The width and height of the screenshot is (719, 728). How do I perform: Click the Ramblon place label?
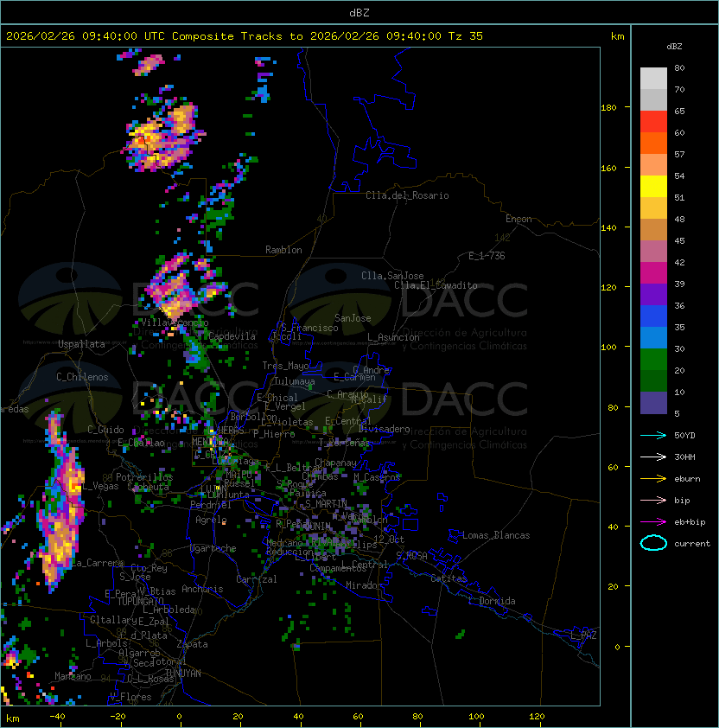click(283, 250)
